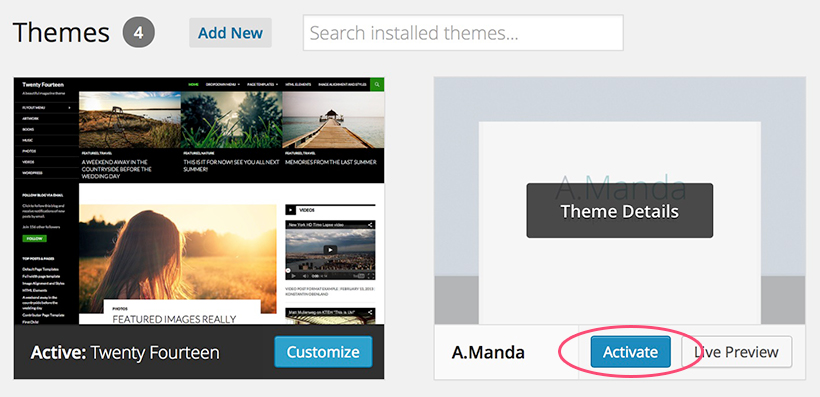Click the green search icon in Twenty Fourteen preview
820x397 pixels.
377,84
